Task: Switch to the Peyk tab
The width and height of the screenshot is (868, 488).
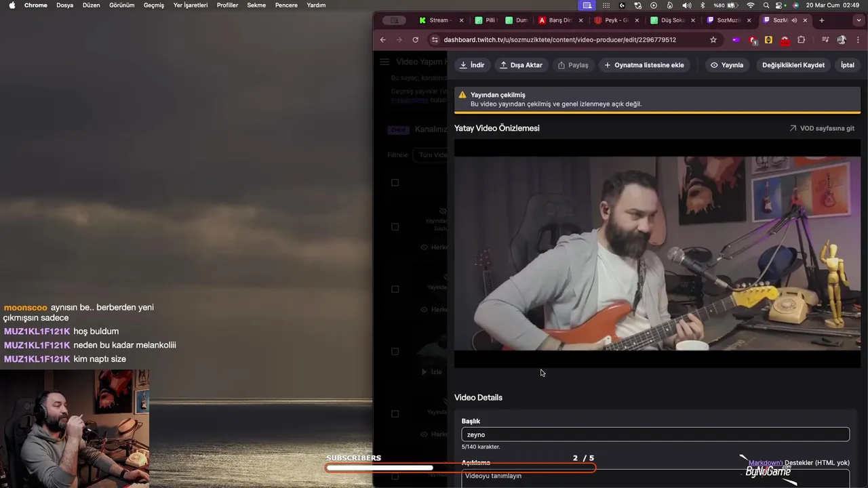Action: tap(616, 20)
